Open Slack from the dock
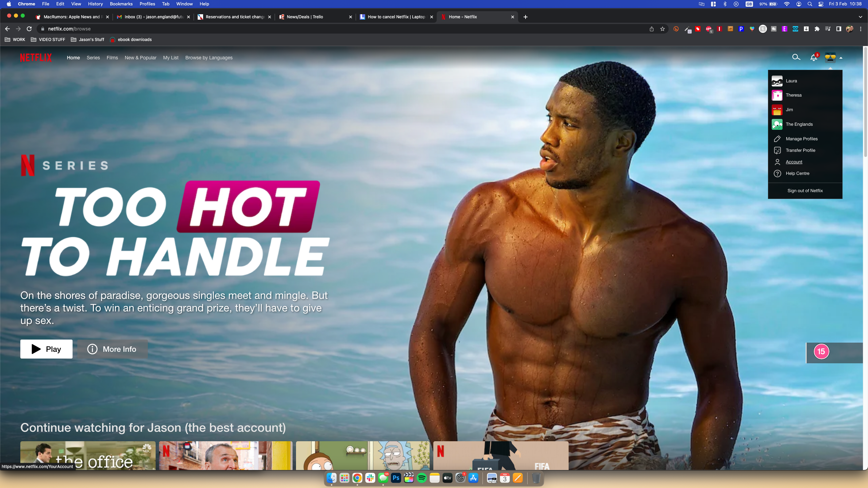Viewport: 868px width, 488px height. coord(370,478)
